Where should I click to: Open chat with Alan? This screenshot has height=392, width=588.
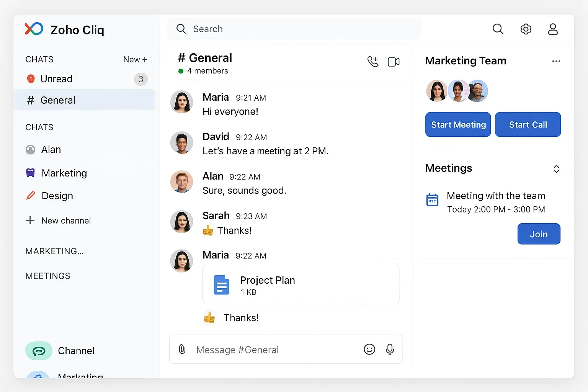pyautogui.click(x=51, y=150)
